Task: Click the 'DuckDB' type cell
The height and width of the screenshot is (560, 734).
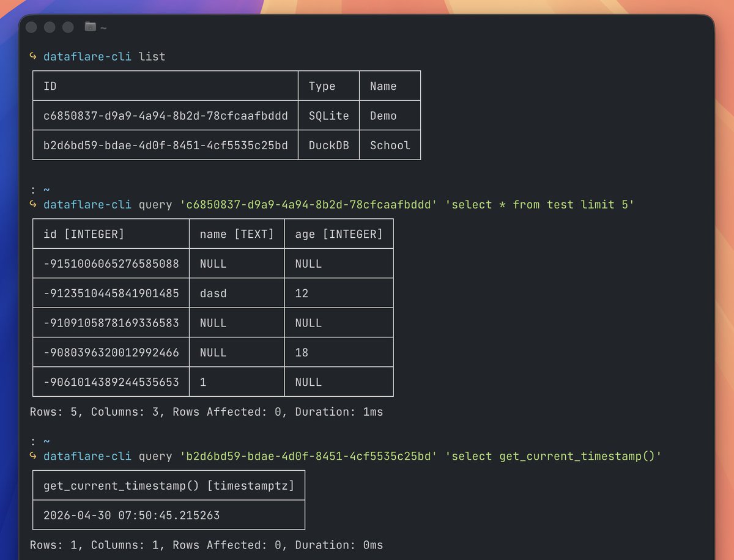Action: click(x=328, y=145)
